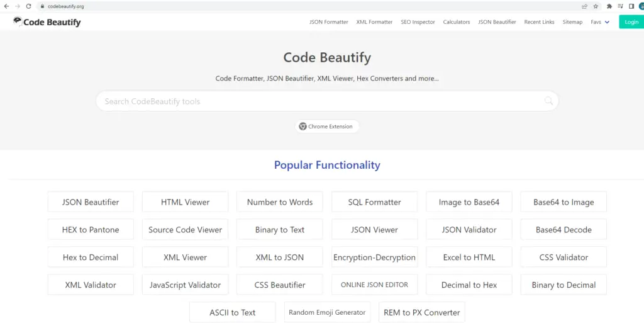Click the Chrome logo on Chrome Extension

pos(303,126)
